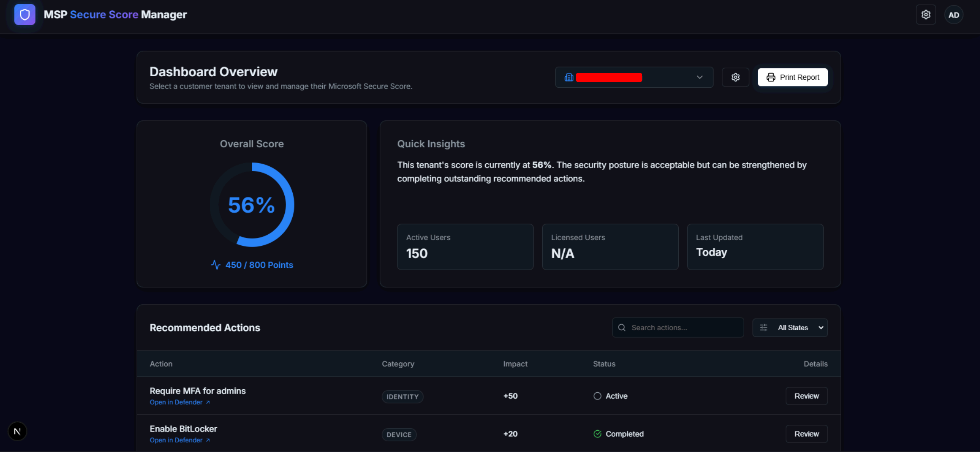Click the Details column header
This screenshot has height=452, width=980.
point(815,364)
